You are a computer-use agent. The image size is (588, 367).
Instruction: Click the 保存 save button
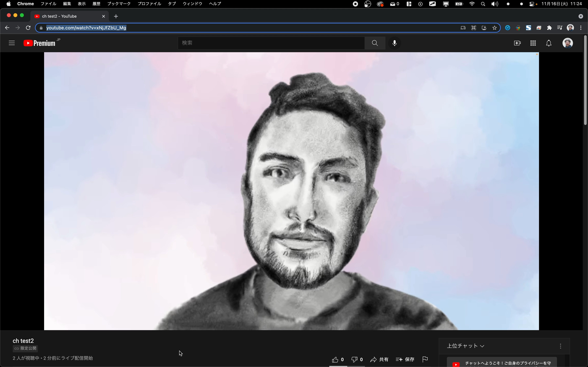click(x=405, y=359)
